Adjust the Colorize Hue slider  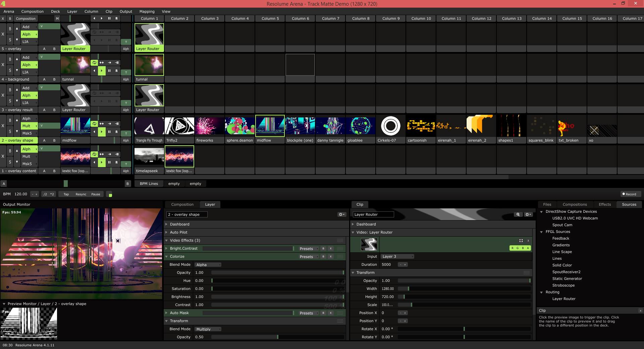(x=277, y=281)
